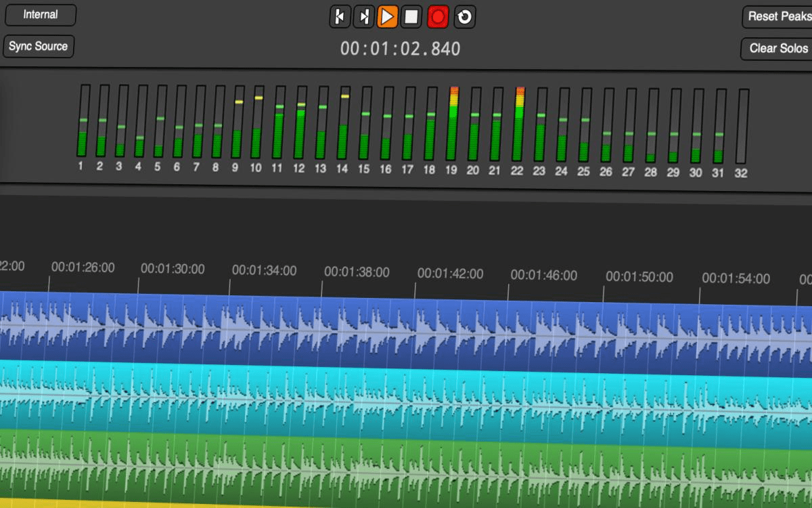
Task: Toggle the loop playback icon
Action: (464, 16)
